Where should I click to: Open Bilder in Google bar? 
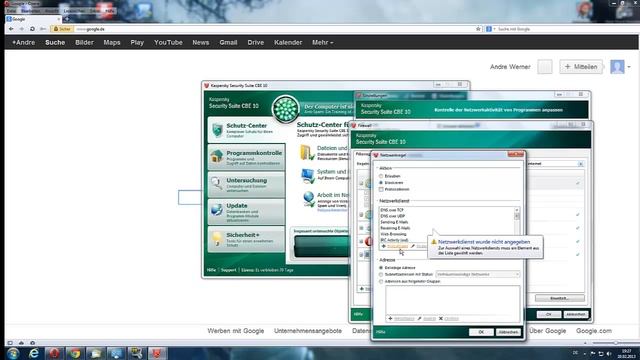click(84, 42)
